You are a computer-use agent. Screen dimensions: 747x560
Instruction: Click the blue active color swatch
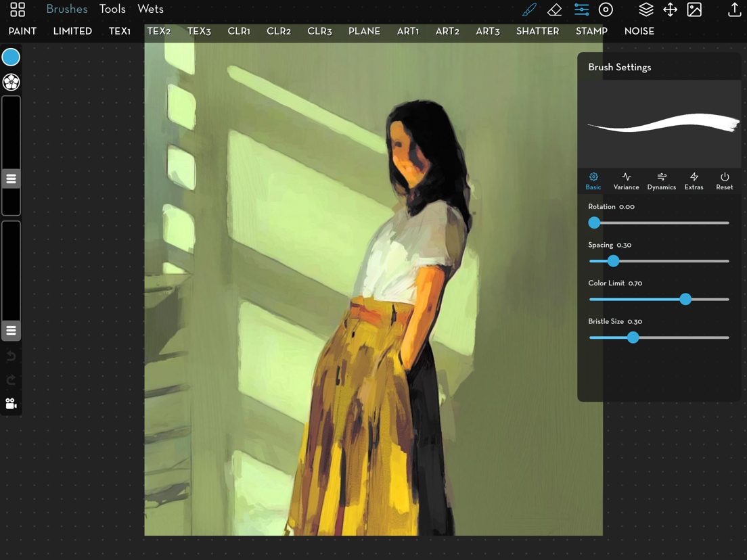click(x=11, y=57)
